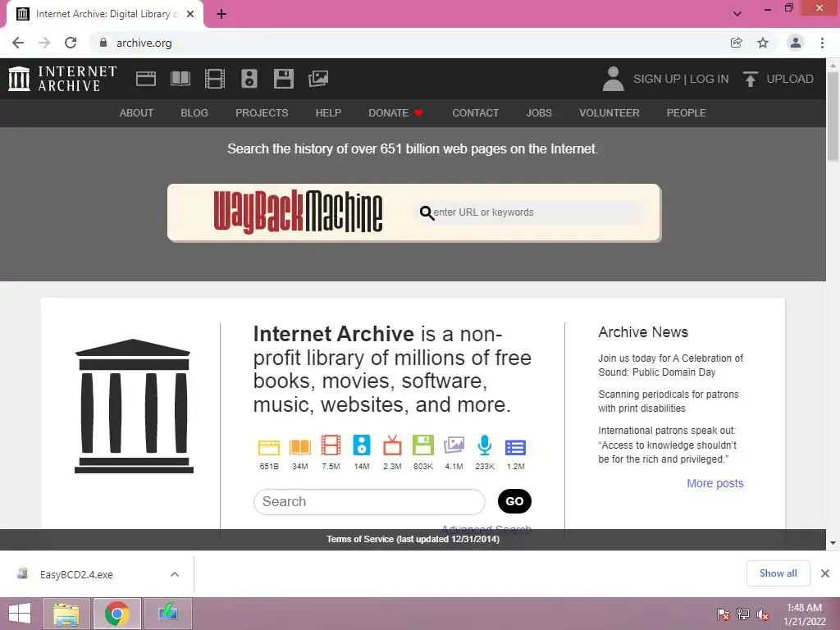The height and width of the screenshot is (630, 840).
Task: Click the green software icon labeled 803K
Action: click(422, 445)
